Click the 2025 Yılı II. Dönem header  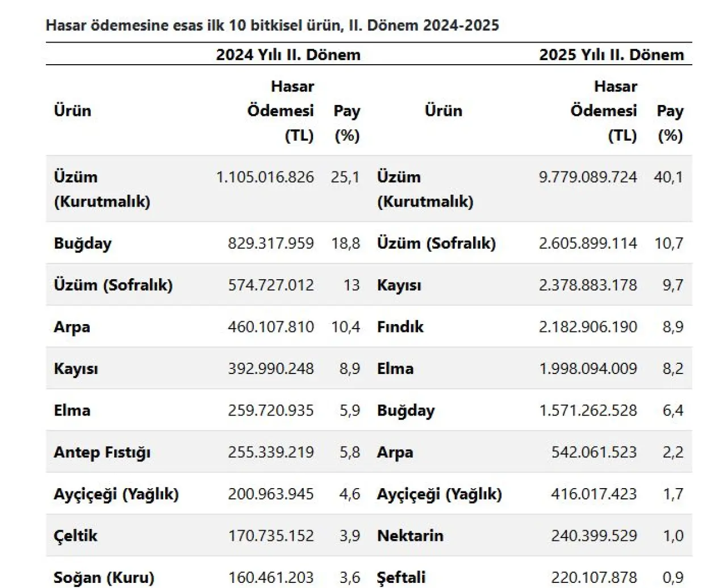[x=611, y=55]
